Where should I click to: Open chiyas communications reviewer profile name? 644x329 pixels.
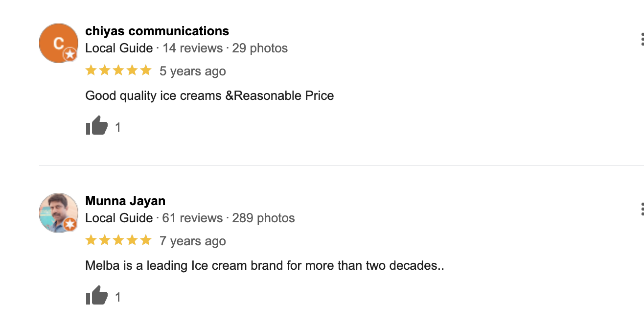coord(157,31)
